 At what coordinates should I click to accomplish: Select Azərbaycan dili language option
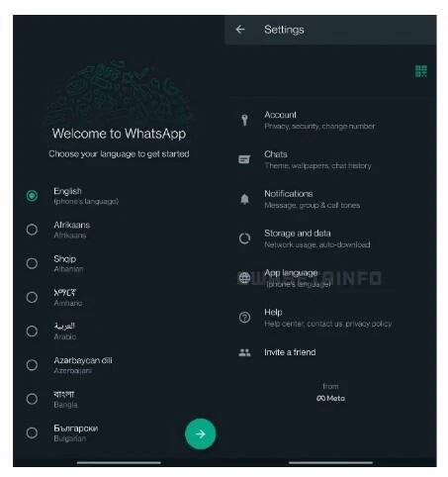pos(119,365)
